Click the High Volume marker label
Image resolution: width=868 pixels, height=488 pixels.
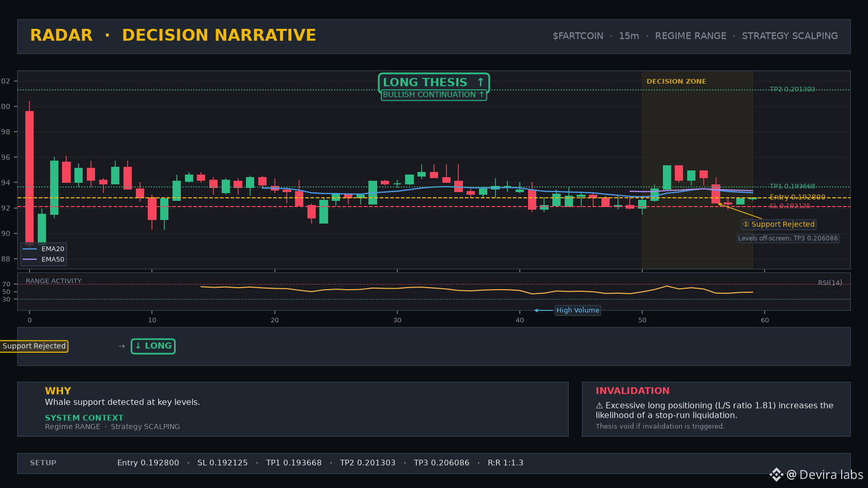click(578, 310)
